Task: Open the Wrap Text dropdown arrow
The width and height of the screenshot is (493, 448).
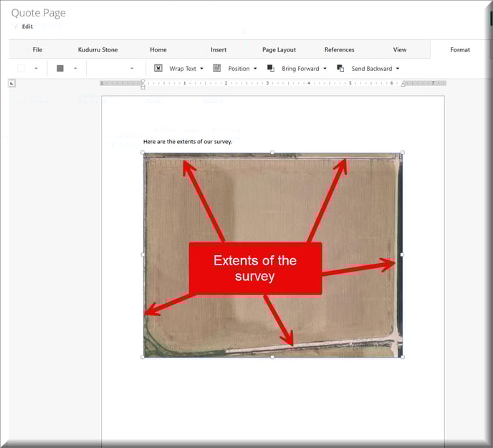Action: (201, 69)
